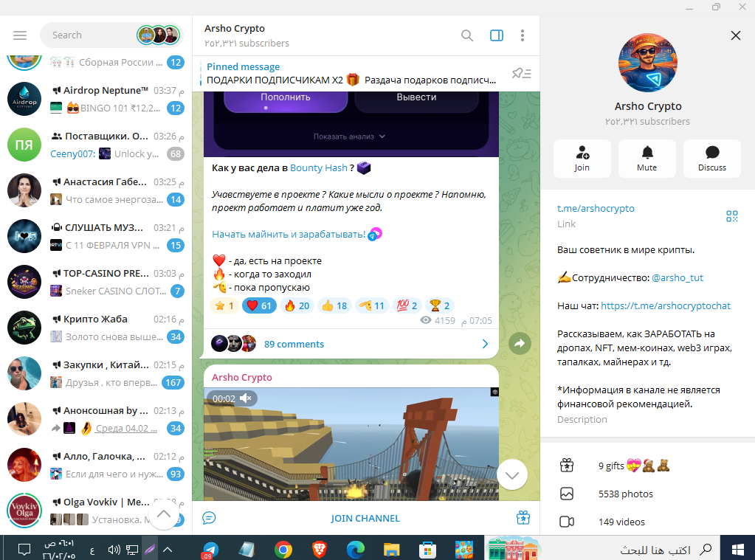Expand the Показать анализ dropdown

(x=349, y=136)
